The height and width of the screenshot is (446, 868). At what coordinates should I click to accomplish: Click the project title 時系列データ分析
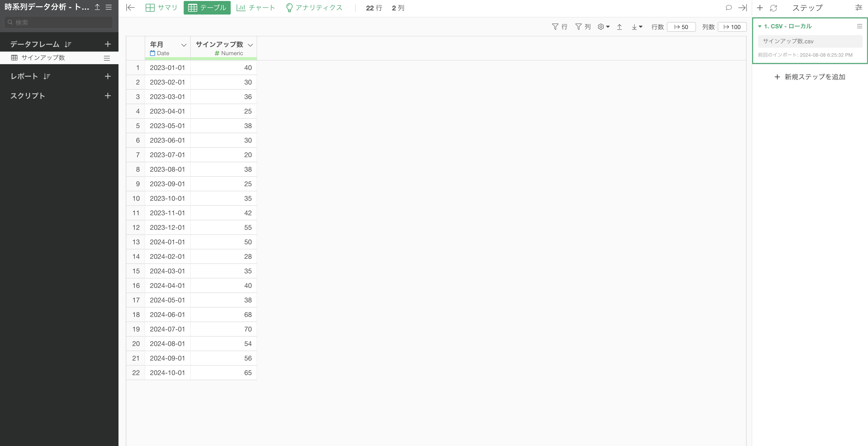(x=47, y=7)
